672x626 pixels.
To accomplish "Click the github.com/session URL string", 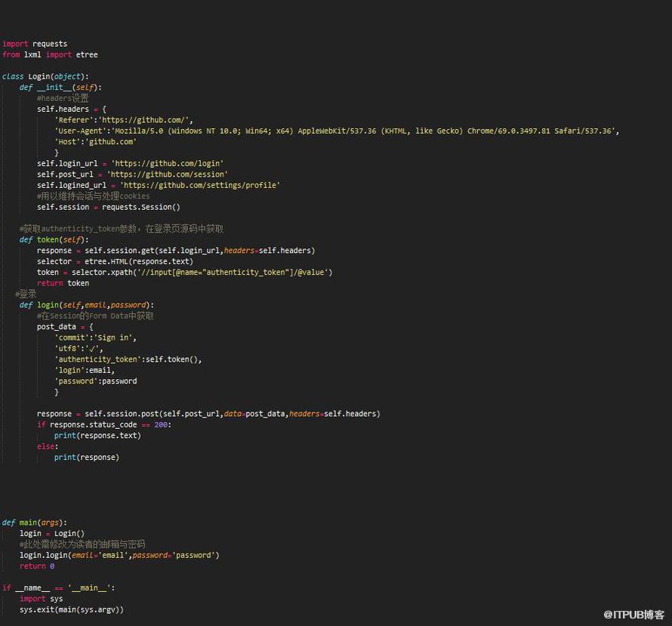I will click(x=167, y=174).
